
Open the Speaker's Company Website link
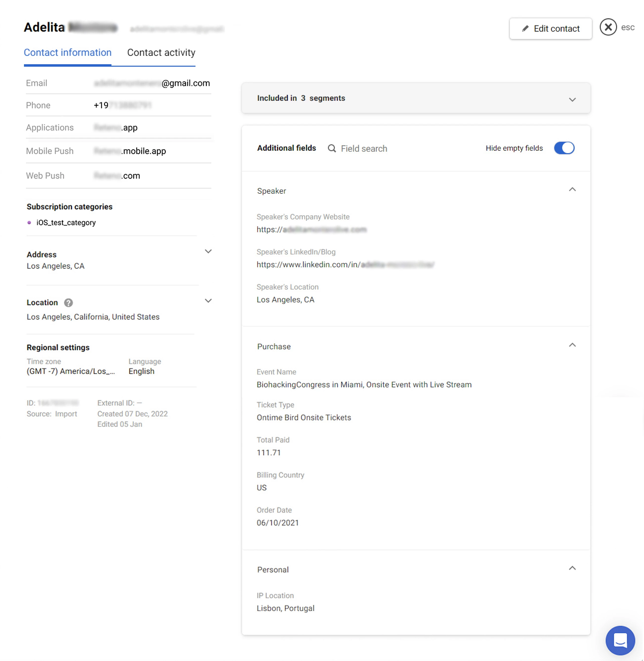click(x=311, y=229)
